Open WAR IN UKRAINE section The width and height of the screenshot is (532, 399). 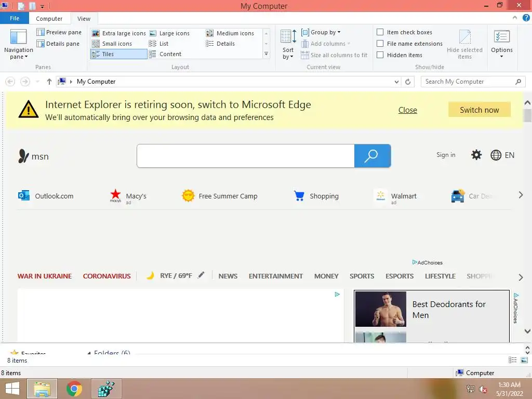pyautogui.click(x=45, y=276)
